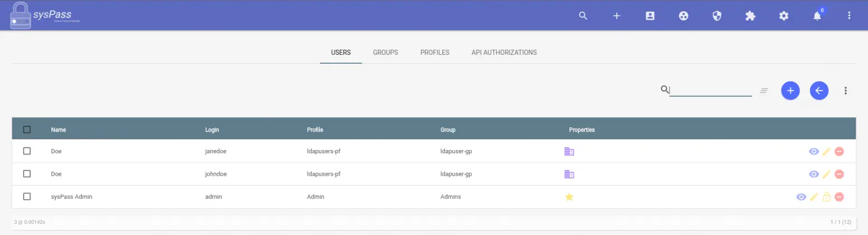Viewport: 868px width, 235px height.
Task: Open the gear configuration icon
Action: click(x=784, y=16)
